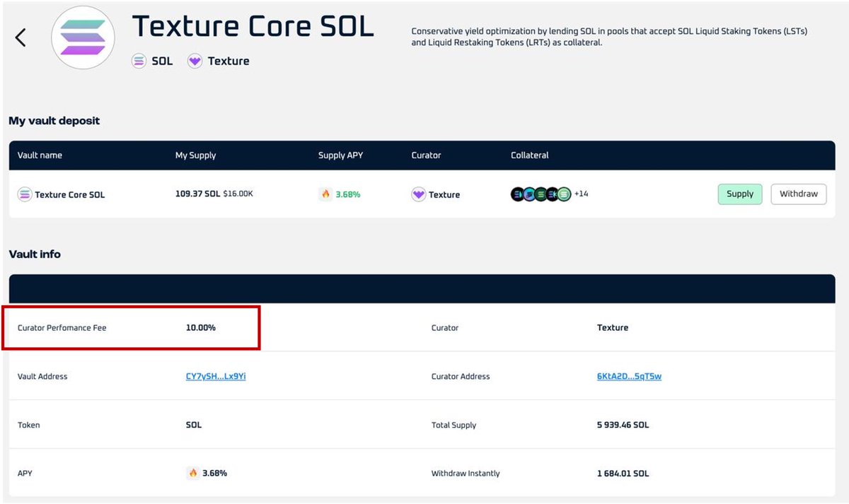Click the Curator Address label

[x=461, y=377]
